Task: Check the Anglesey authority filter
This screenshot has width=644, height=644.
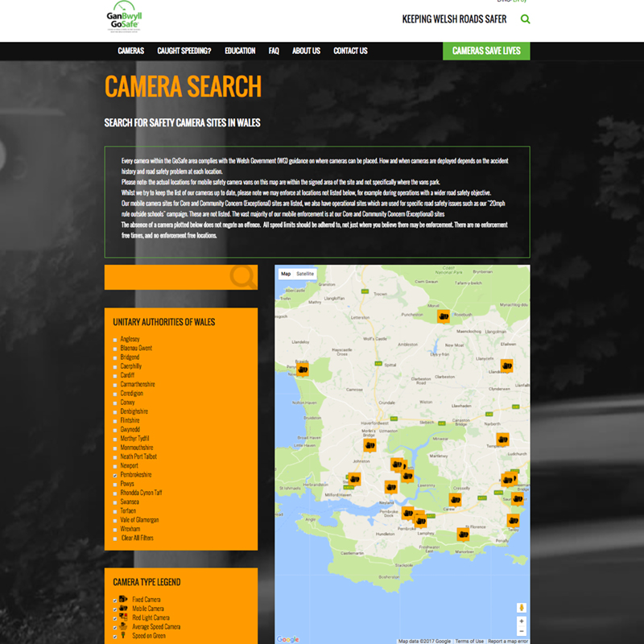Action: pos(115,340)
